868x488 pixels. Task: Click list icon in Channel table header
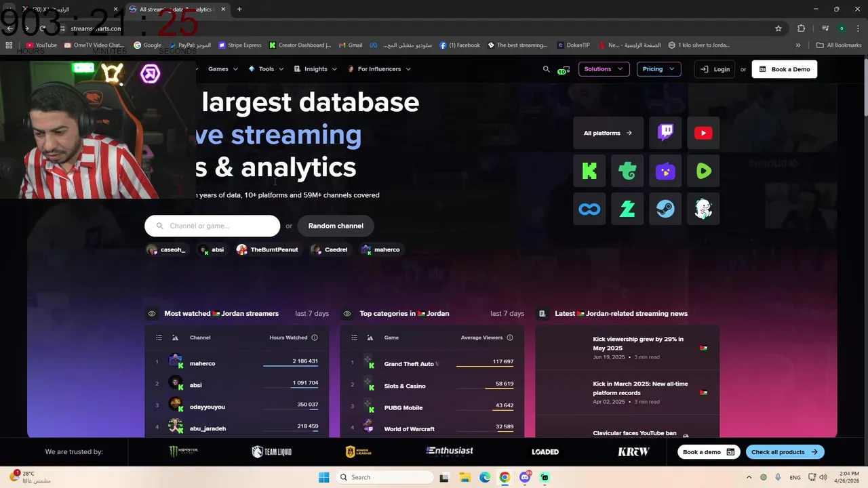click(x=159, y=338)
